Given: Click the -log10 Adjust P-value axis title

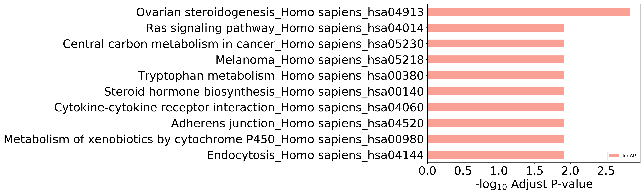Looking at the screenshot, I should (x=534, y=184).
